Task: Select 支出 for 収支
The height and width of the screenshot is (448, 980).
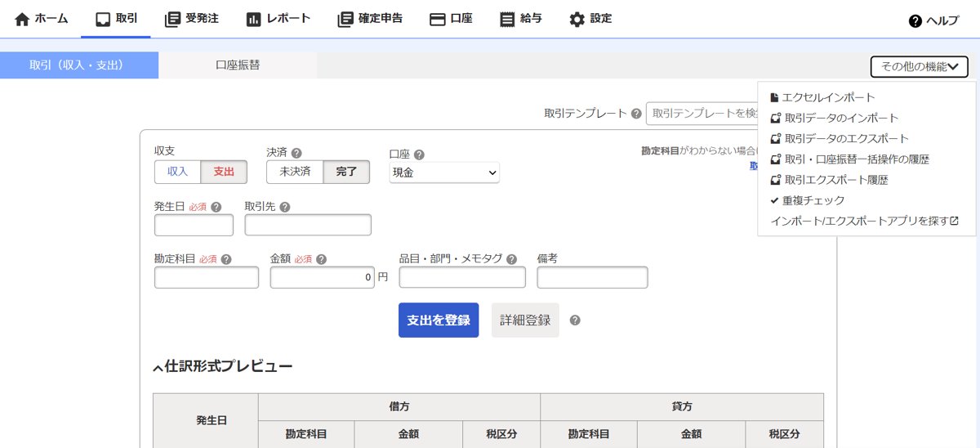Action: pyautogui.click(x=224, y=172)
